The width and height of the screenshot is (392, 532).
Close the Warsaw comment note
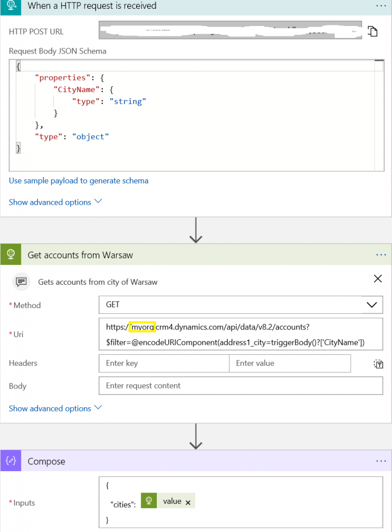point(378,279)
